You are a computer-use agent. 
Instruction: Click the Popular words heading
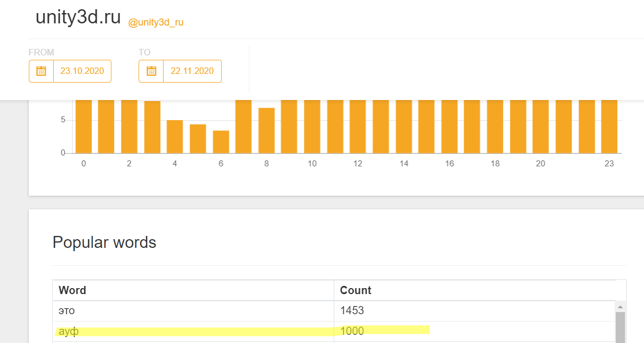click(104, 242)
